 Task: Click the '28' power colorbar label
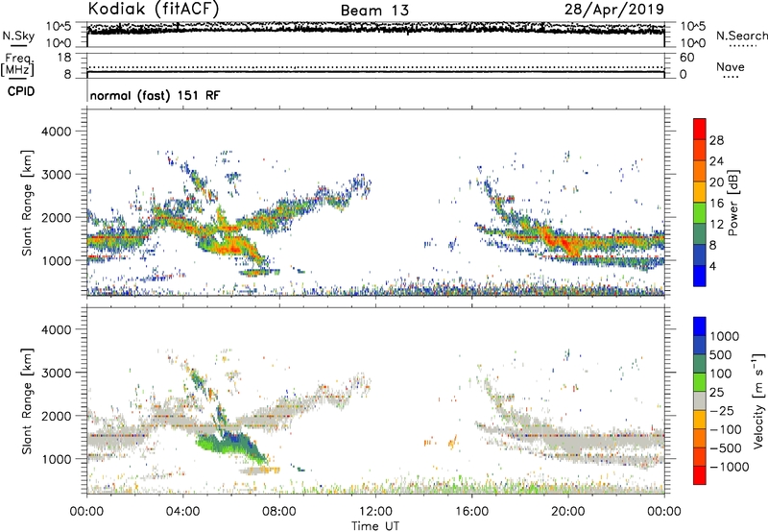[716, 140]
